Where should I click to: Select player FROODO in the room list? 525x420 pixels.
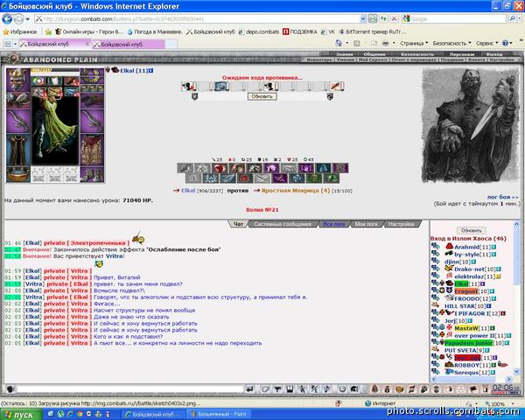(x=466, y=298)
